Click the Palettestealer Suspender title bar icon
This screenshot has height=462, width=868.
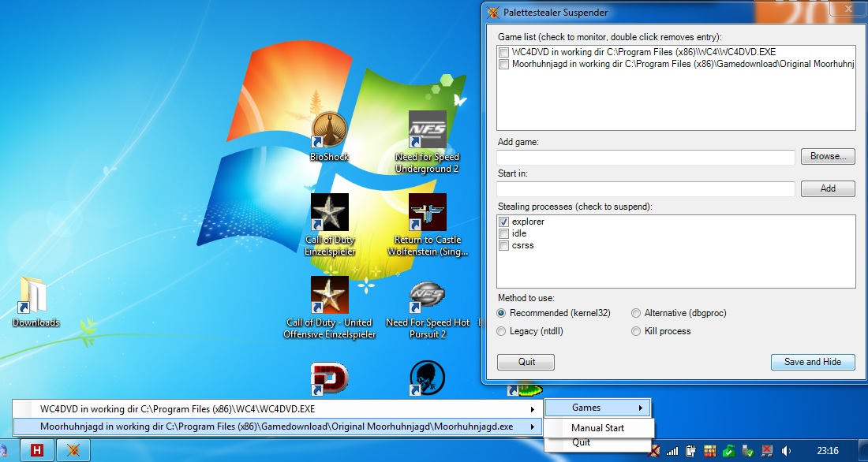493,13
